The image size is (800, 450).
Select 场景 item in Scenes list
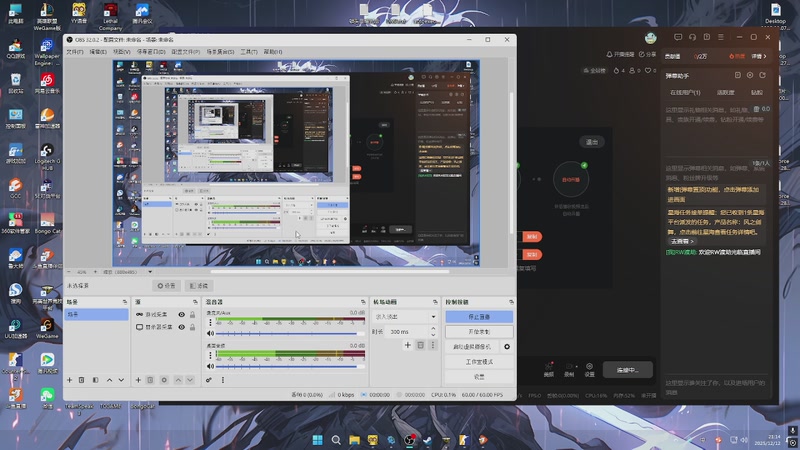point(96,315)
